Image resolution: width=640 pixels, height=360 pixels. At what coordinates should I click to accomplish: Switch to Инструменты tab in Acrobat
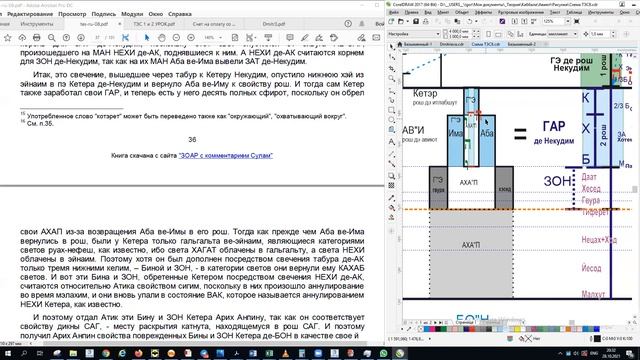pyautogui.click(x=37, y=24)
